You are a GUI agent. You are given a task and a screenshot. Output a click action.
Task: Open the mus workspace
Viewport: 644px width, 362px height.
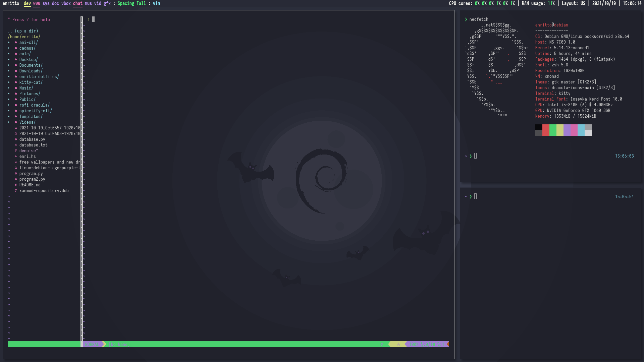pyautogui.click(x=88, y=4)
